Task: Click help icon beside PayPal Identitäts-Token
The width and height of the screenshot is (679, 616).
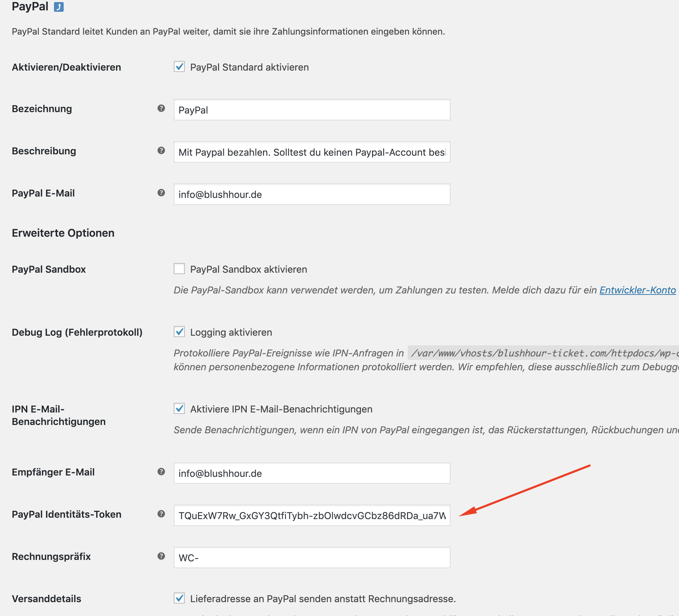Action: click(161, 514)
